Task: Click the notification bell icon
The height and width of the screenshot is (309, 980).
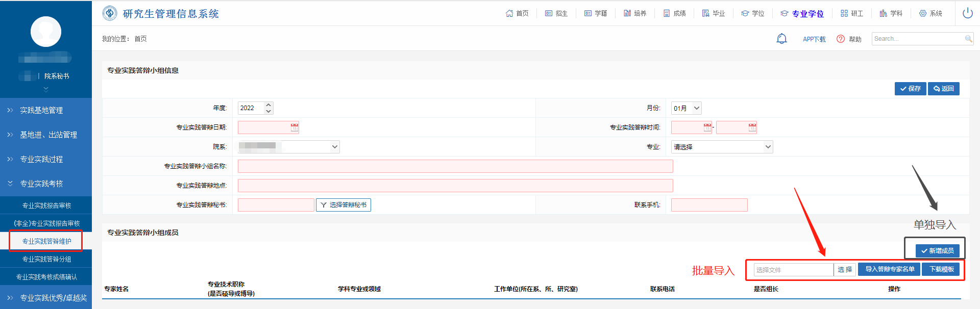Action: (x=781, y=39)
